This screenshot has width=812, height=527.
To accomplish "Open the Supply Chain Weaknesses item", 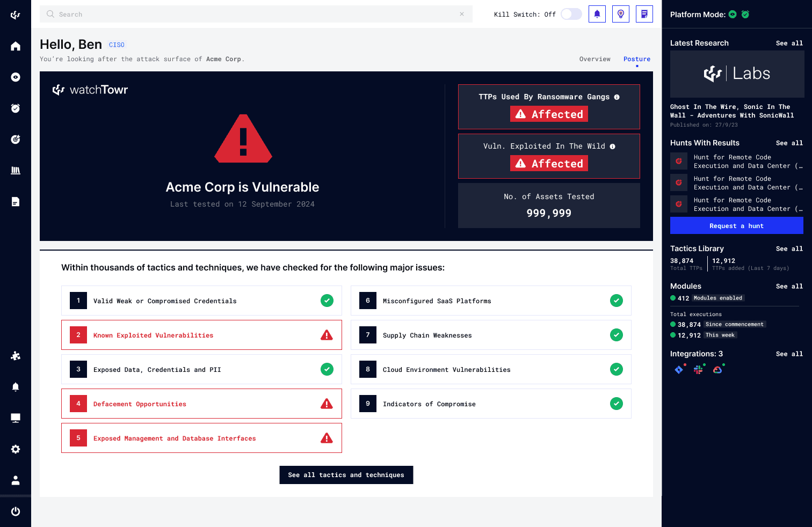I will (x=491, y=335).
